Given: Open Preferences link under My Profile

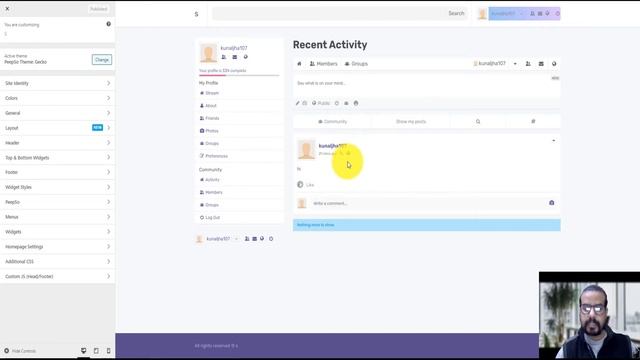Looking at the screenshot, I should tap(213, 156).
